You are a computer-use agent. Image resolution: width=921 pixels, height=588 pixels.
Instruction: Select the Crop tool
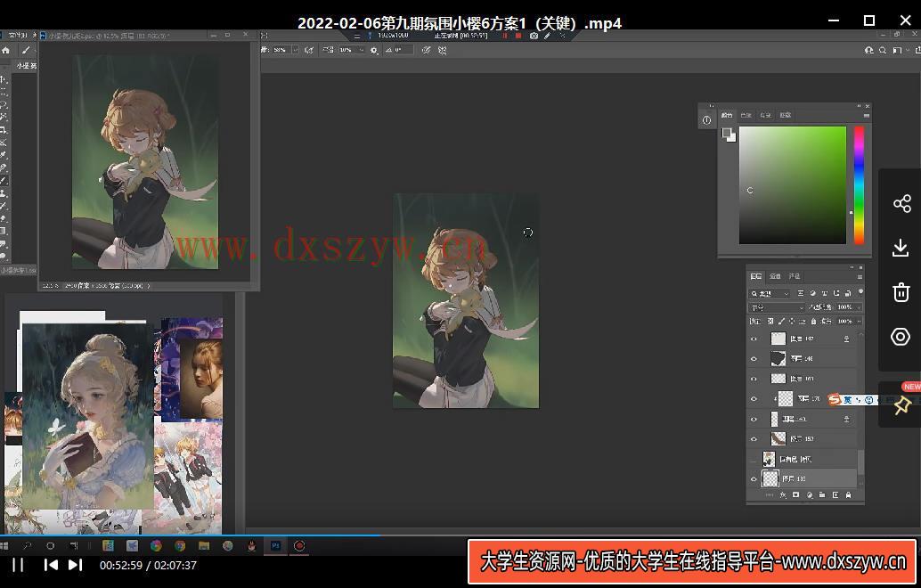pos(4,130)
